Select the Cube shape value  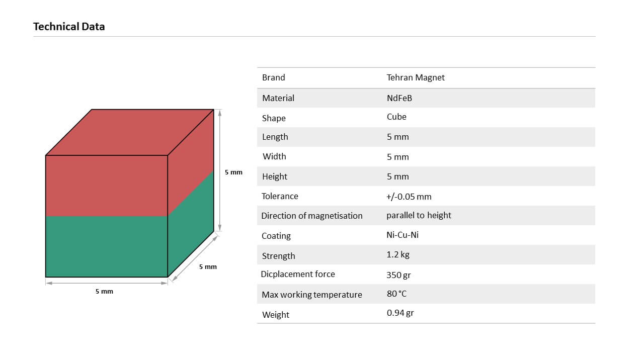point(396,117)
